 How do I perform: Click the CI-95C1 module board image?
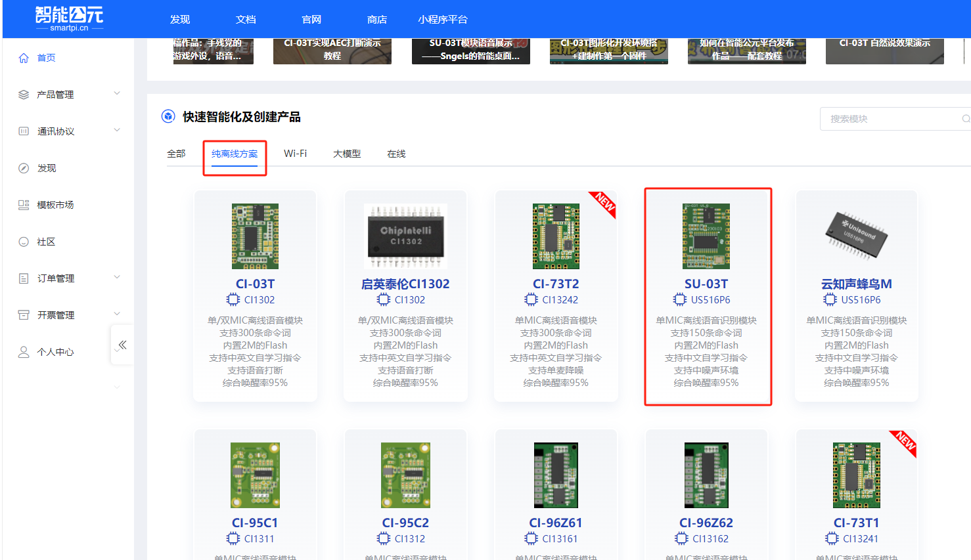coord(255,475)
